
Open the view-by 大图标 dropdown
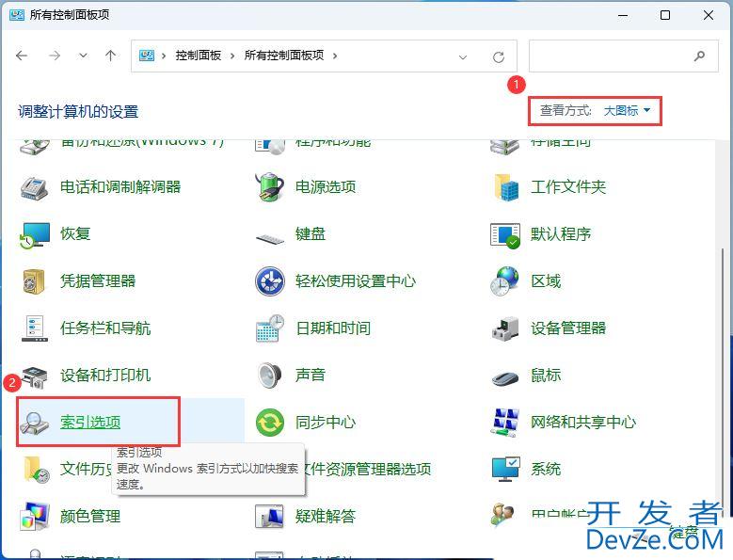click(627, 111)
